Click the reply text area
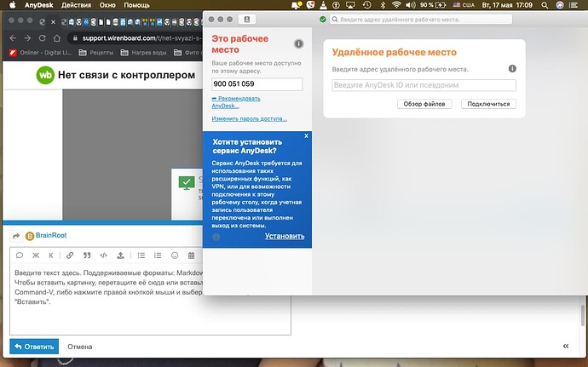The image size is (588, 367). tap(150, 300)
